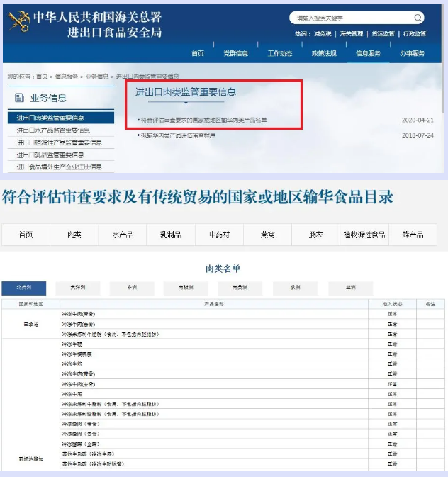Click the date 2020-04-21
This screenshot has width=448, height=477.
[418, 120]
